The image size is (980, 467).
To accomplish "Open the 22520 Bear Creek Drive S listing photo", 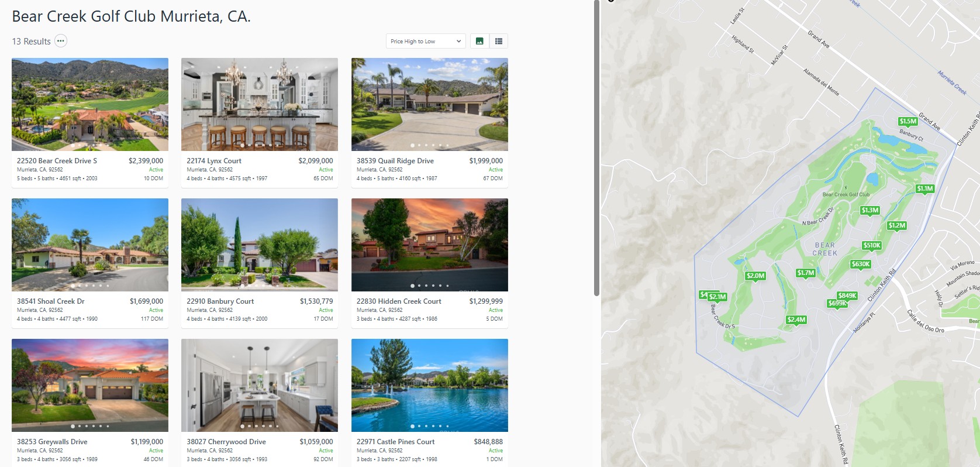I will 90,104.
